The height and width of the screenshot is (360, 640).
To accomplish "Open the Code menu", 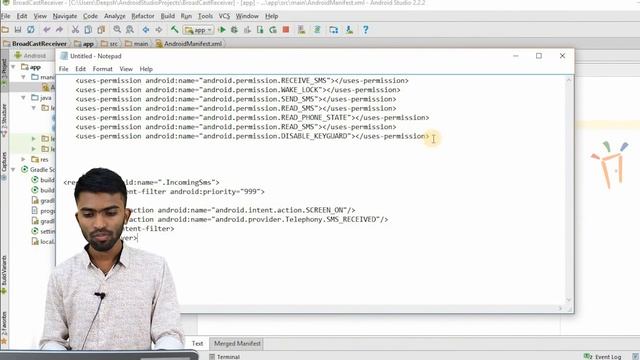I will coord(90,16).
